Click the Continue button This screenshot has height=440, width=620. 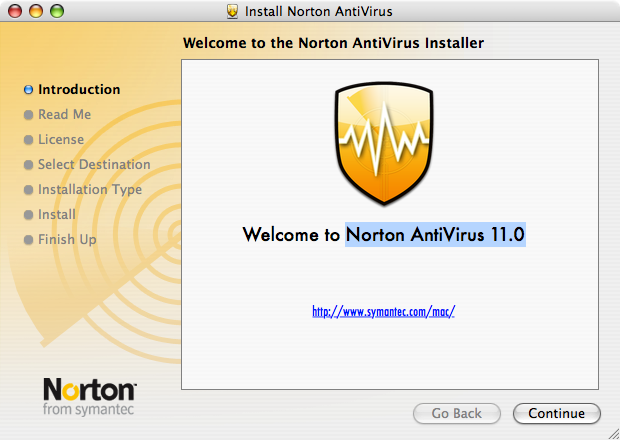click(557, 414)
